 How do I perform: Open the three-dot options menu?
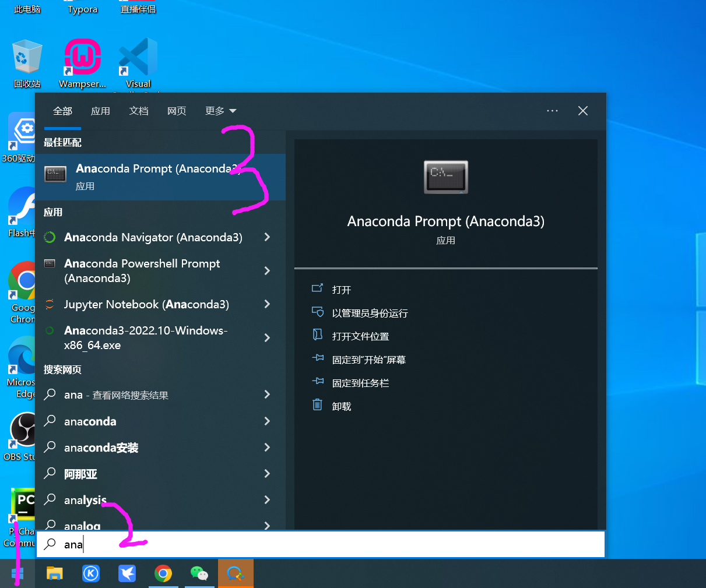[x=552, y=111]
